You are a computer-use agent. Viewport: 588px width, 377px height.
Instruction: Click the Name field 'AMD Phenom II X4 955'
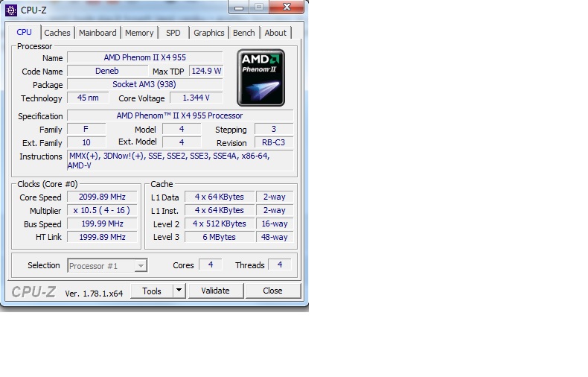point(144,57)
